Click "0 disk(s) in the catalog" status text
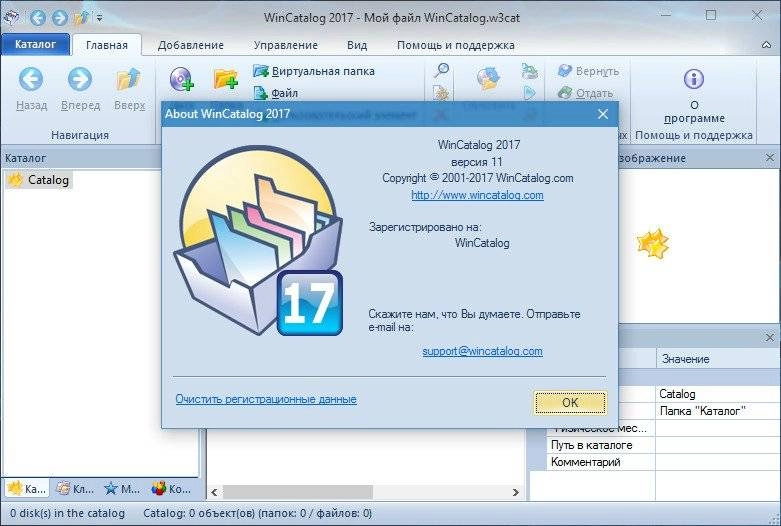 pos(67,513)
